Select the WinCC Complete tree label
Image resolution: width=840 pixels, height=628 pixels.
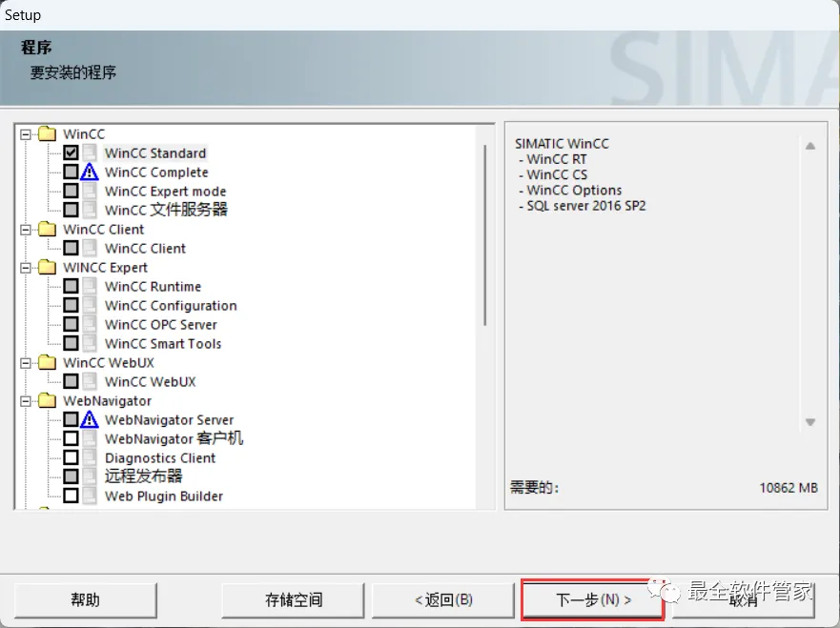click(156, 172)
